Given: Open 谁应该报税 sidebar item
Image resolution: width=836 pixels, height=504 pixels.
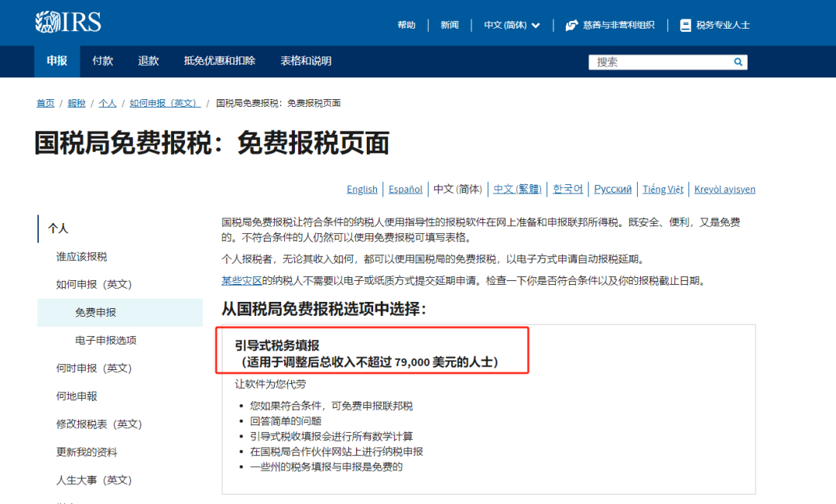Looking at the screenshot, I should [x=81, y=257].
